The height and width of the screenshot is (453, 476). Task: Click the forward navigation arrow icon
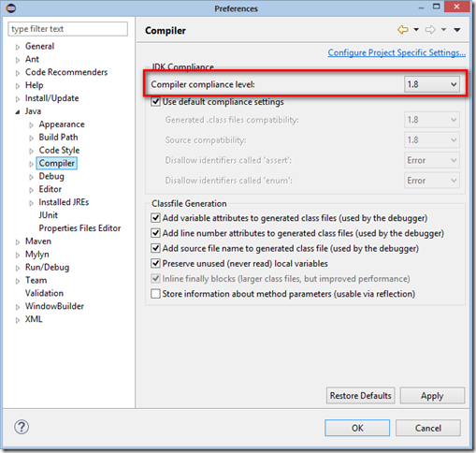coord(430,30)
